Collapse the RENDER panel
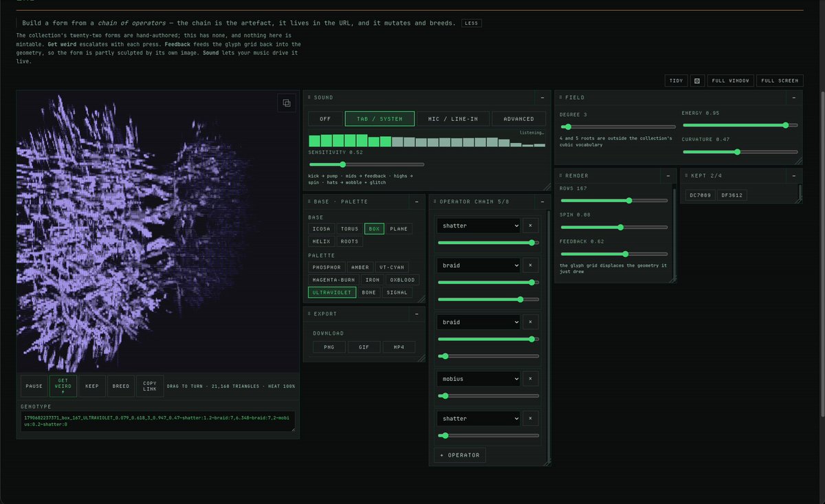 [668, 176]
